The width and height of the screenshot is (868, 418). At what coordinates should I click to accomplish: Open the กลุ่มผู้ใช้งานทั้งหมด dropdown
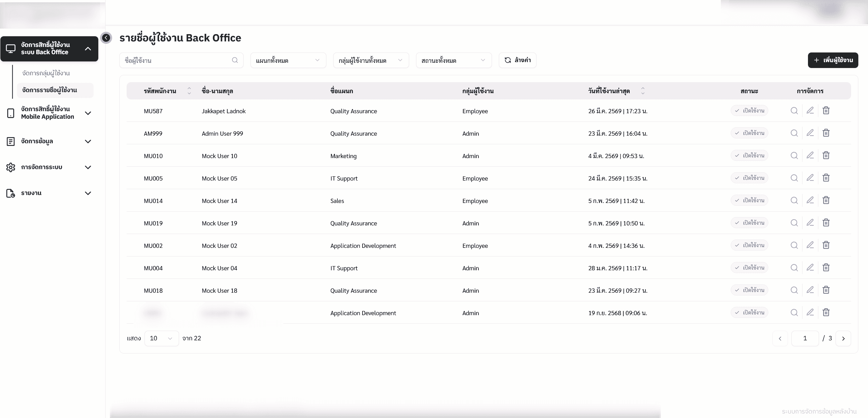pos(371,60)
